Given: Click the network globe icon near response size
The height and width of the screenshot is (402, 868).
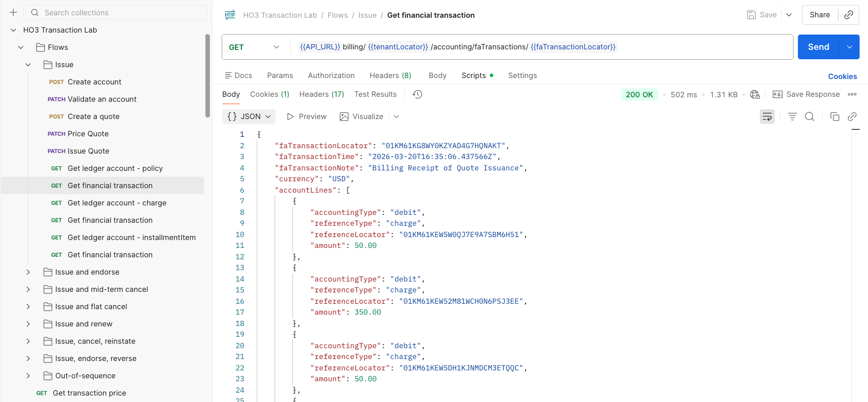Looking at the screenshot, I should pyautogui.click(x=754, y=94).
